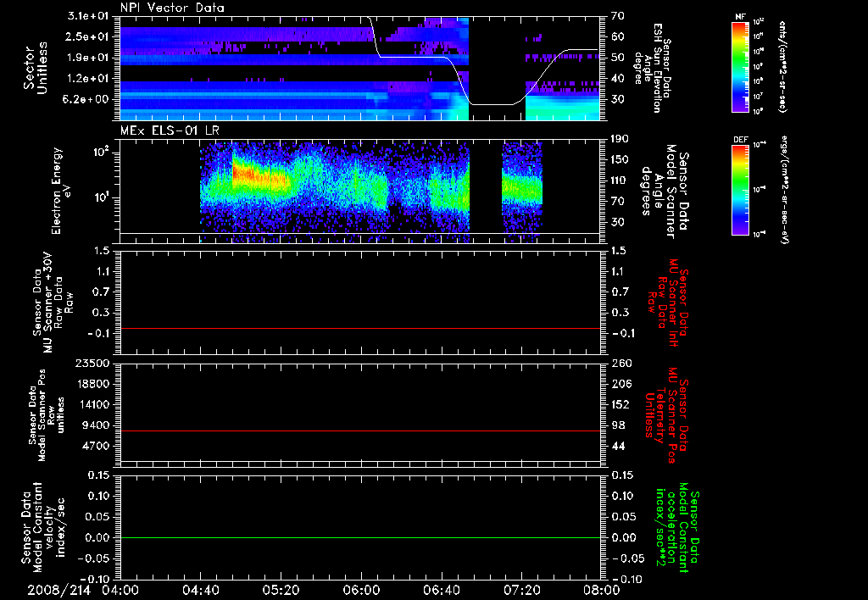The image size is (868, 600).
Task: Click the '23500' scanner position tick value
Action: pyautogui.click(x=92, y=363)
